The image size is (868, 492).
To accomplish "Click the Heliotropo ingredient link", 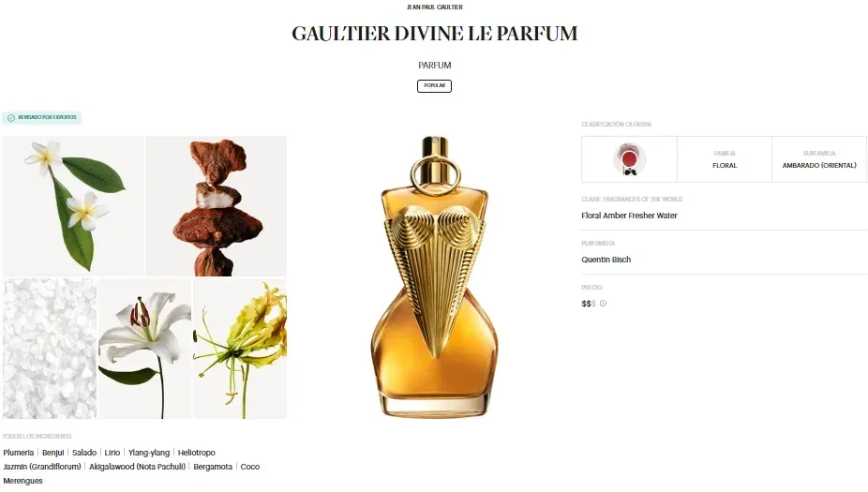I will (197, 453).
